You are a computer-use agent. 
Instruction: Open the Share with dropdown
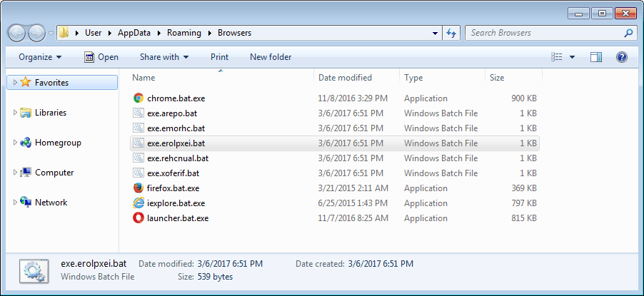[164, 57]
